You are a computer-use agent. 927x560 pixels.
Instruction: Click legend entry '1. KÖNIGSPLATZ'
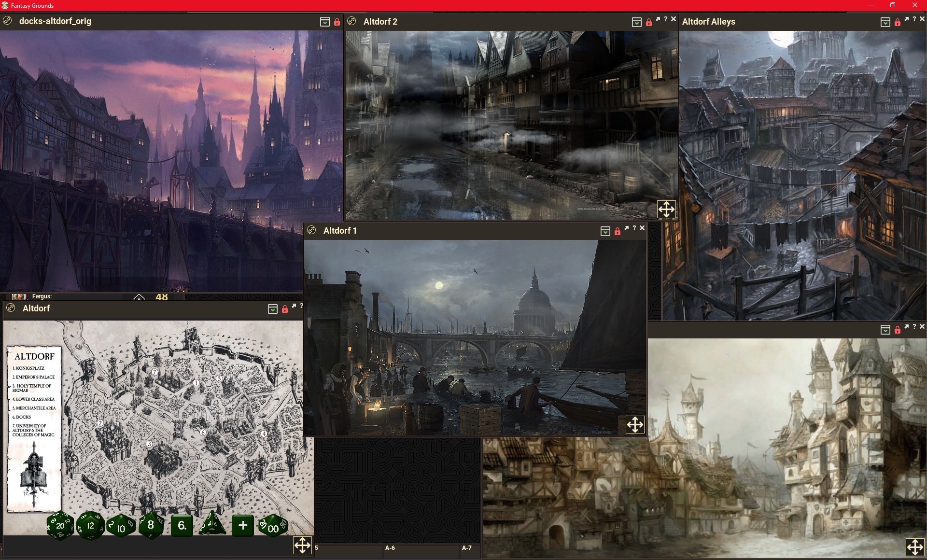(x=28, y=368)
